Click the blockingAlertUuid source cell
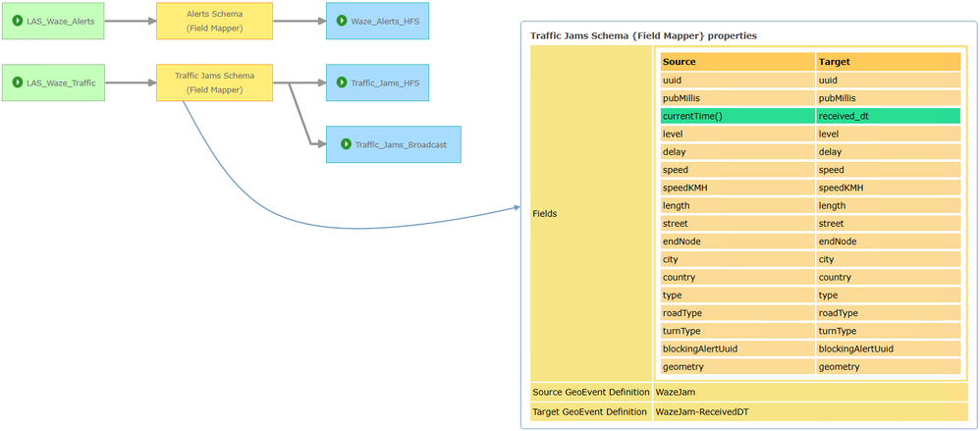 click(x=738, y=349)
